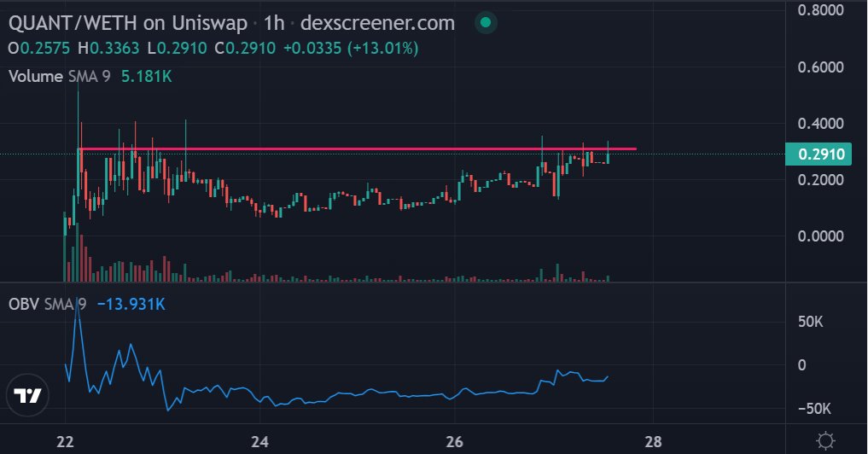Click the 0.6000 price axis label
868x454 pixels.
click(821, 67)
